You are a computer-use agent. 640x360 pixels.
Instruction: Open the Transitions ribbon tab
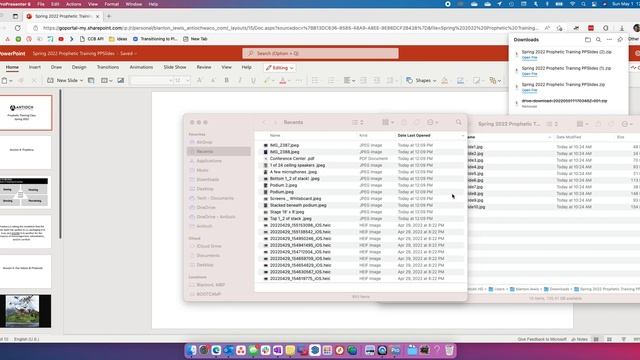108,67
